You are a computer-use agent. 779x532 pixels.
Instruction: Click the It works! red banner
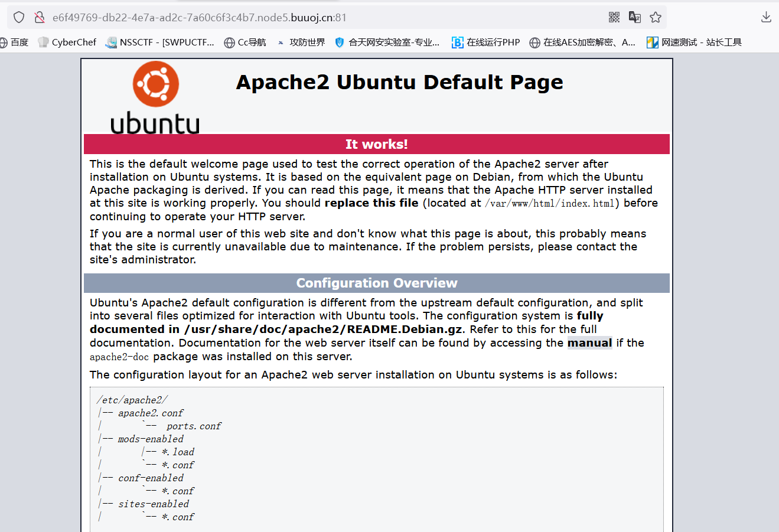[377, 144]
